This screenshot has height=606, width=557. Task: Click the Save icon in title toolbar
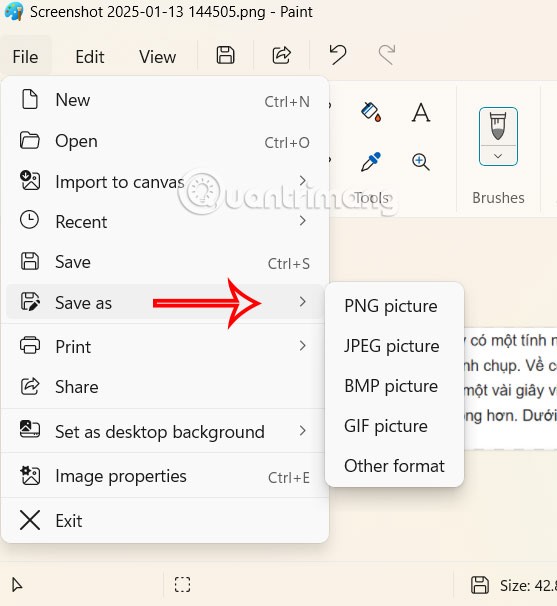(x=225, y=55)
